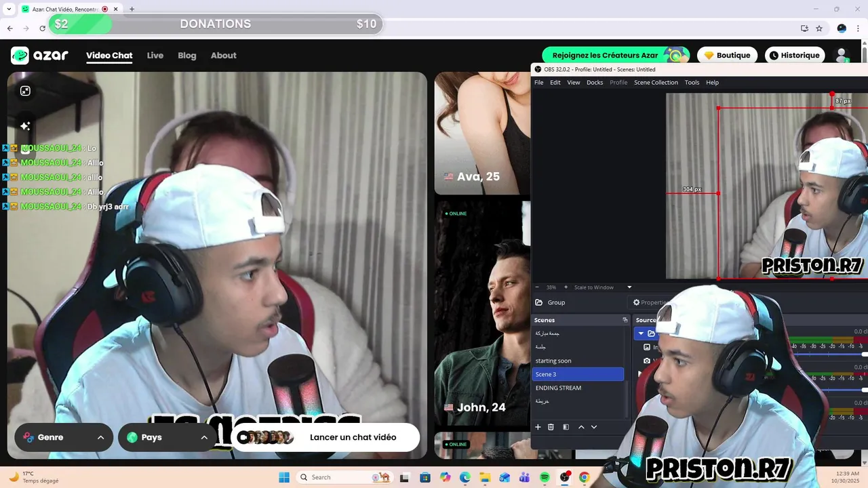868x488 pixels.
Task: Open the Boutique shop
Action: coord(728,56)
